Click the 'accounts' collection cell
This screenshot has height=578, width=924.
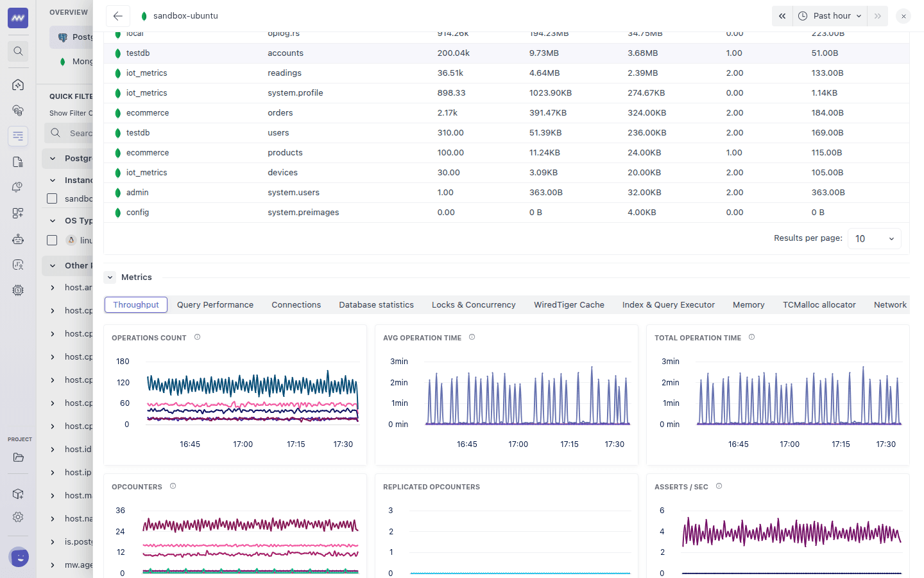(286, 53)
